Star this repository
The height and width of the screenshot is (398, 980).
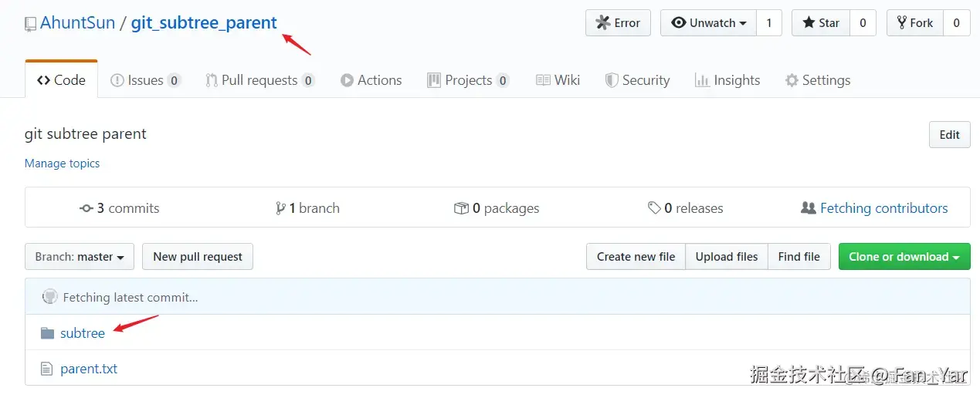pyautogui.click(x=821, y=23)
